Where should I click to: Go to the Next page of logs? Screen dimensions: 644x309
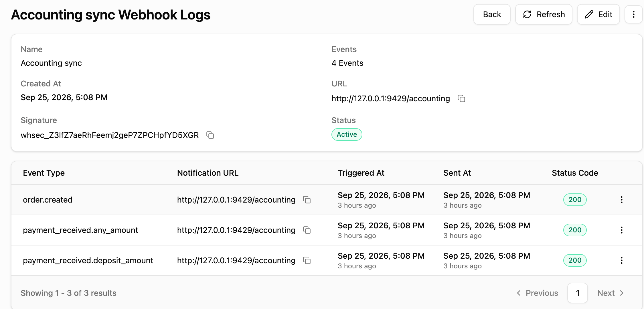(x=611, y=293)
